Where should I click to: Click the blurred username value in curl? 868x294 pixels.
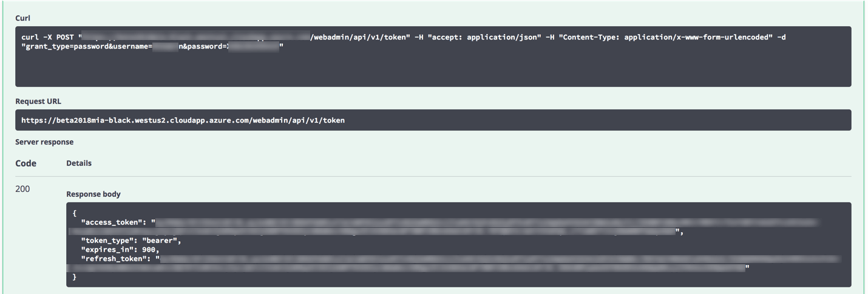click(165, 46)
